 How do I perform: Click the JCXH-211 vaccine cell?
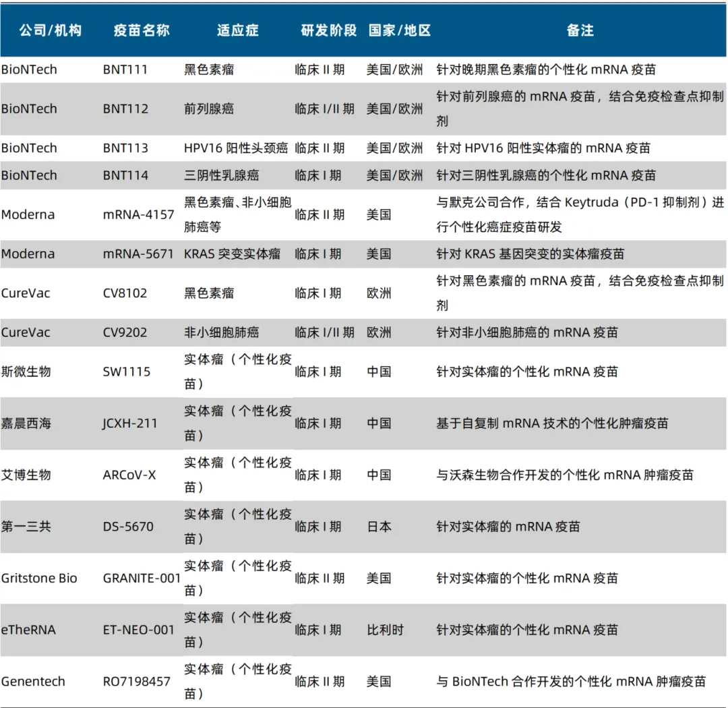click(130, 423)
